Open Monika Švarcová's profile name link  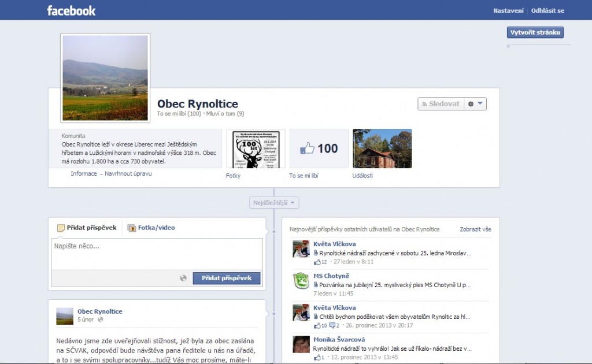pyautogui.click(x=339, y=340)
